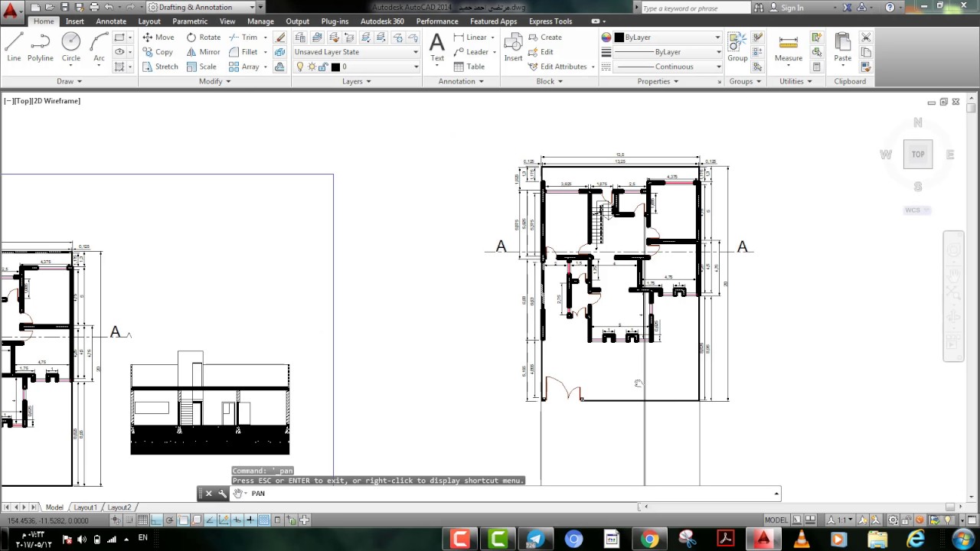Viewport: 980px width, 551px height.
Task: Insert a Table
Action: tap(469, 67)
